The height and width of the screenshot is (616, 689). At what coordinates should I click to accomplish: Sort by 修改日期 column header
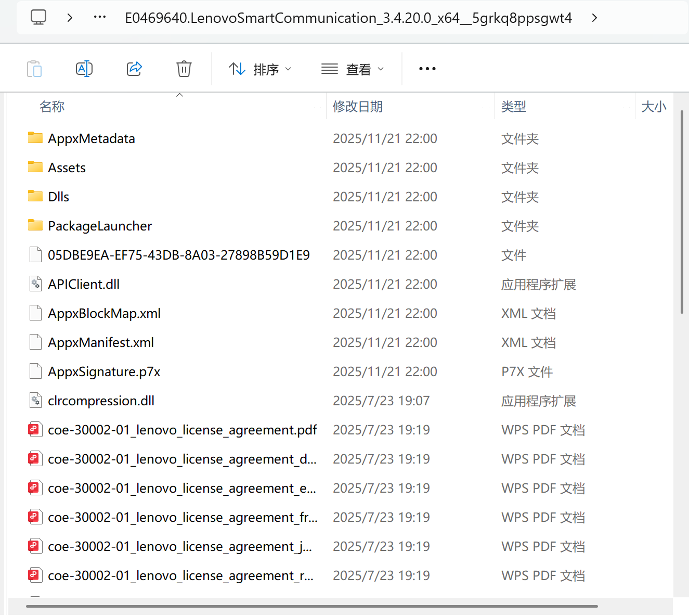[358, 107]
